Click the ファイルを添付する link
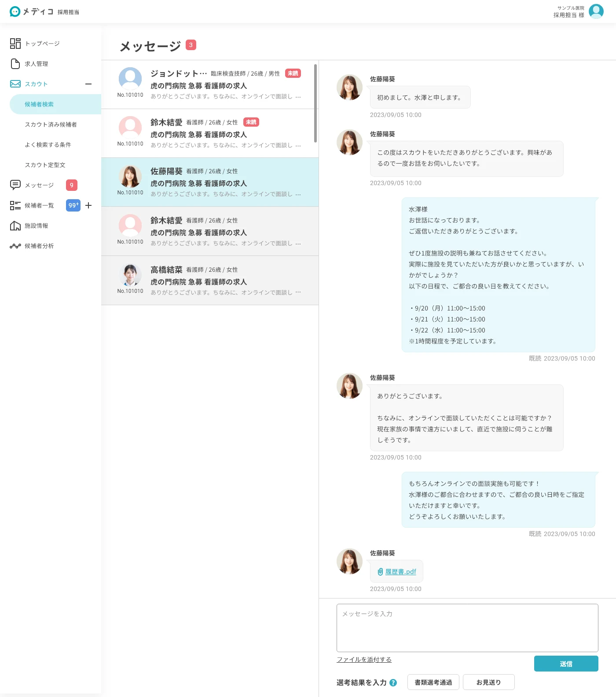The image size is (616, 697). tap(364, 660)
